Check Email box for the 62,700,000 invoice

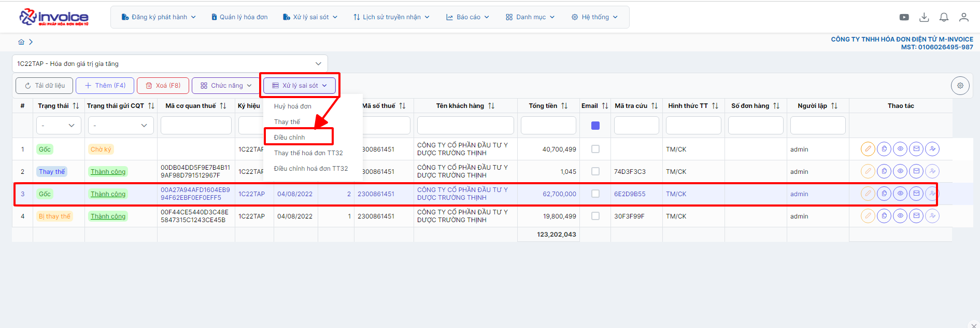[x=595, y=194]
